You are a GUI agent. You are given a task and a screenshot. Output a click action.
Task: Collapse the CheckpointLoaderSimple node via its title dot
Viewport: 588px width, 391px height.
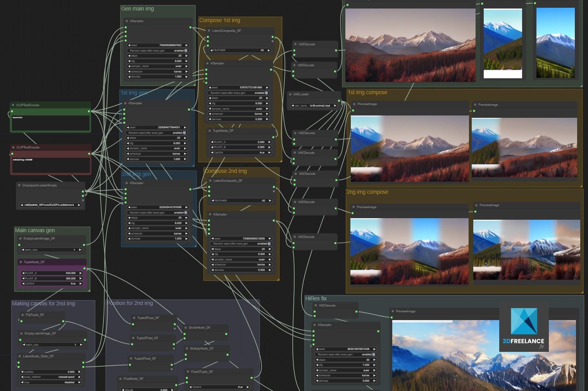tap(19, 185)
